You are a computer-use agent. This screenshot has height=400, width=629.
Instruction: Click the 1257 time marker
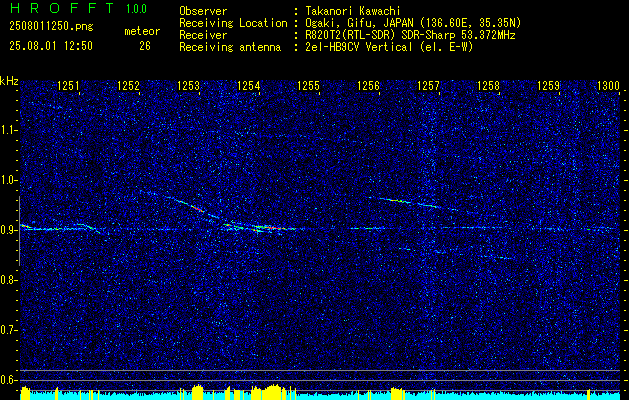pyautogui.click(x=428, y=85)
